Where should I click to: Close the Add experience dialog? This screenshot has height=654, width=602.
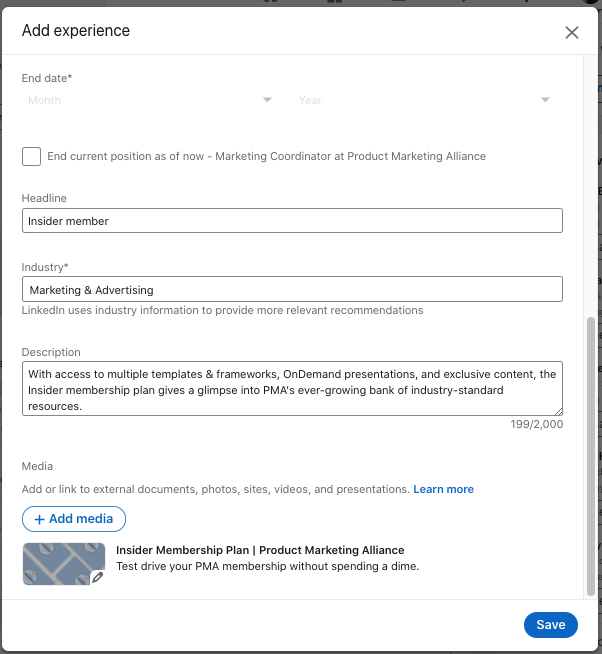click(x=572, y=33)
